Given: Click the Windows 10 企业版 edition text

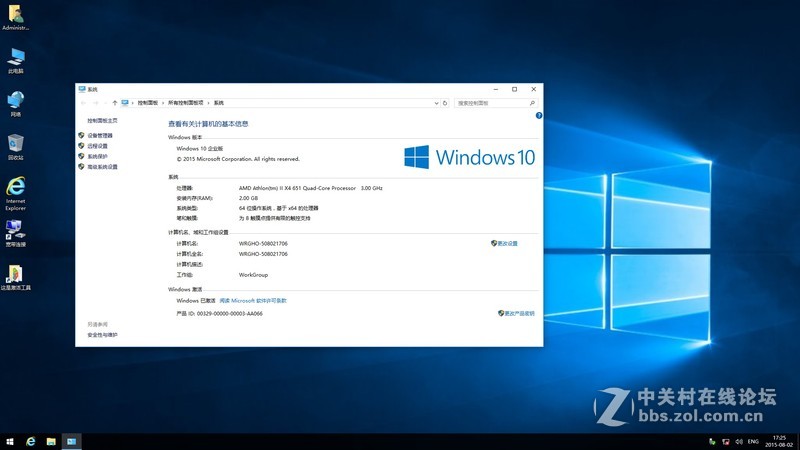Looking at the screenshot, I should tap(199, 149).
